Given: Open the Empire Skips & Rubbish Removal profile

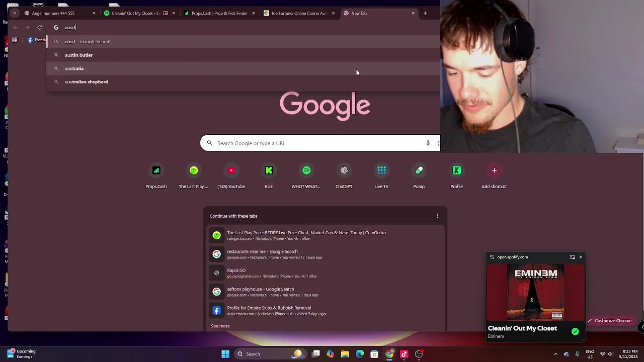Looking at the screenshot, I should point(325,311).
